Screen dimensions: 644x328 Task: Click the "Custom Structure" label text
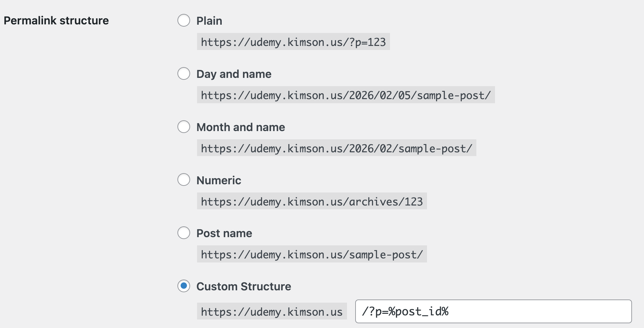tap(244, 287)
